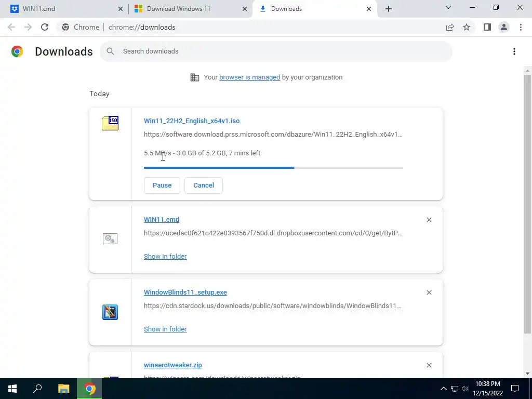Click the WindowBlinds installer icon
This screenshot has width=532, height=399.
tap(110, 312)
